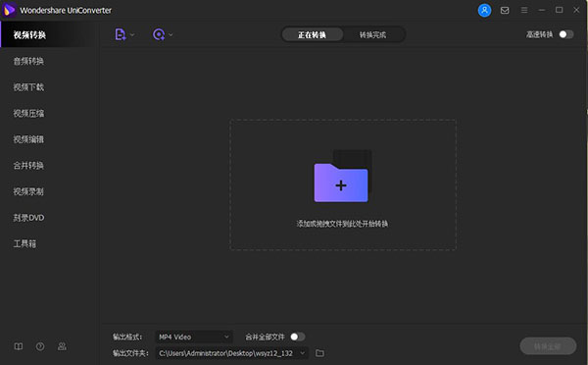Switch to the 正在转换 tab
This screenshot has width=588, height=365.
[312, 35]
